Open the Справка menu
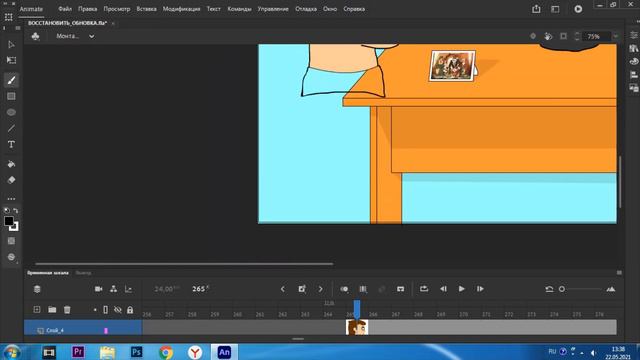640x360 pixels. 354,9
